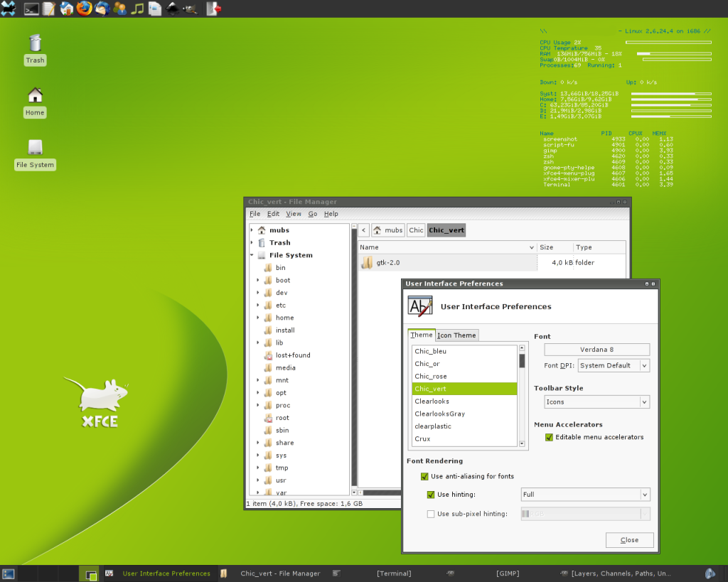728x582 pixels.
Task: Click the path bar back arrow button
Action: 364,230
